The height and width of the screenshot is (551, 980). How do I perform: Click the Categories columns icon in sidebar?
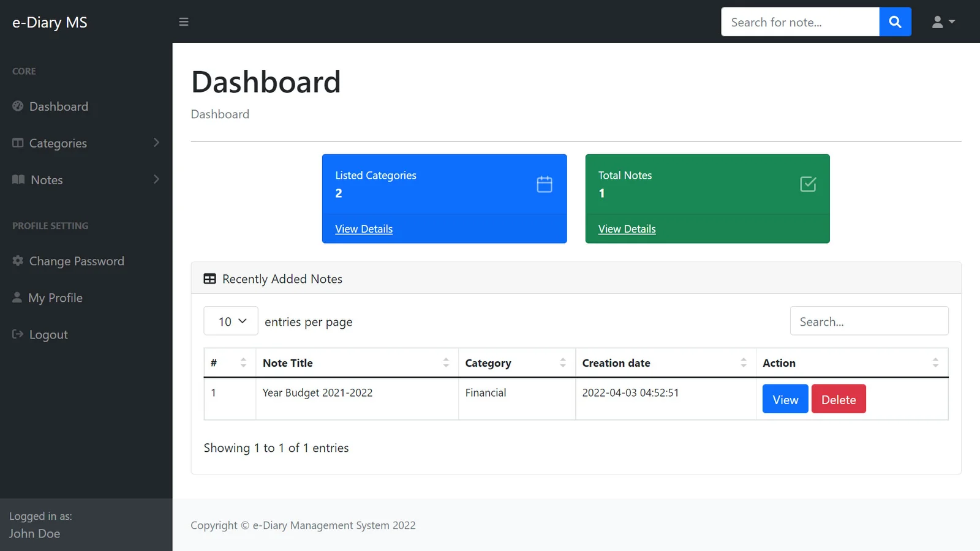18,143
